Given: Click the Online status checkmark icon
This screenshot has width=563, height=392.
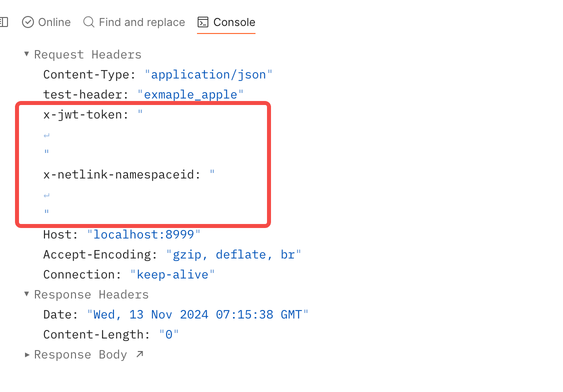Looking at the screenshot, I should click(x=28, y=22).
